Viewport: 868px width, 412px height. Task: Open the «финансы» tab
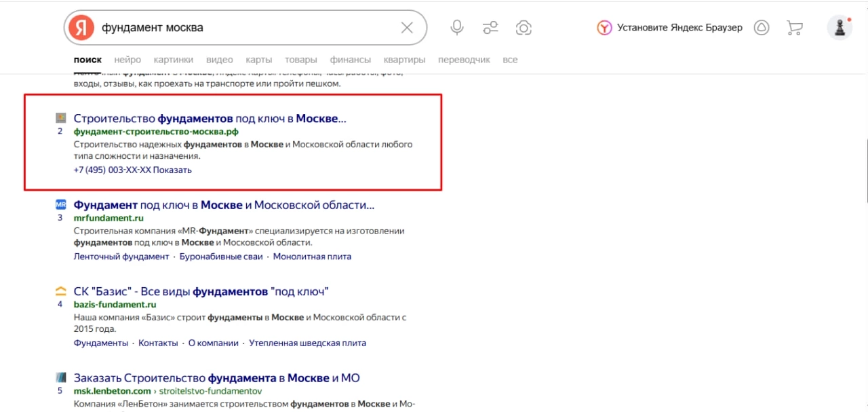pyautogui.click(x=351, y=60)
